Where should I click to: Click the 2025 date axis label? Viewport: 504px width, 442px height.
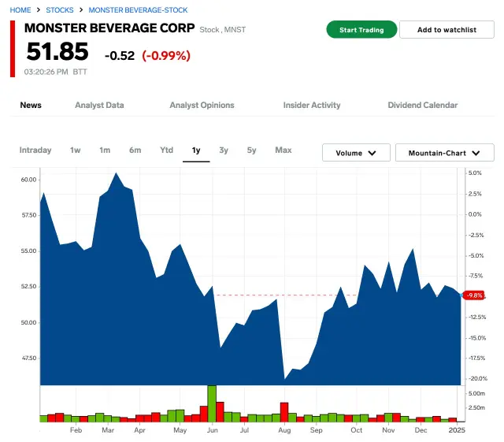(457, 430)
